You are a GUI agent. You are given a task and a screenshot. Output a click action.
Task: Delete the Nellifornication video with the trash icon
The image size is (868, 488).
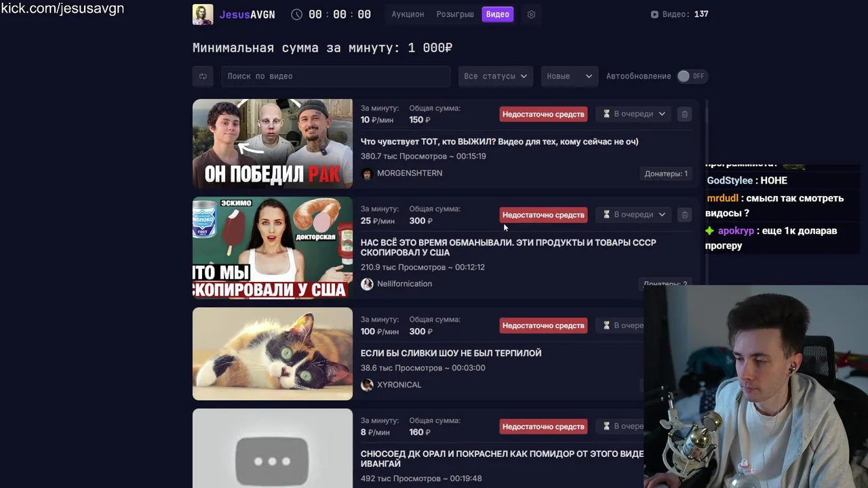684,215
